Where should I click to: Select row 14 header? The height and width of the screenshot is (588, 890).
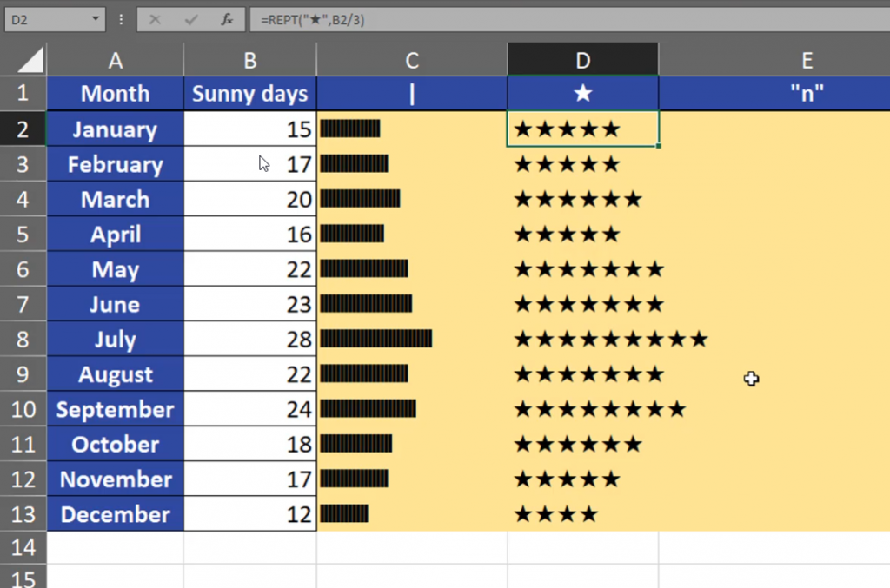click(23, 548)
